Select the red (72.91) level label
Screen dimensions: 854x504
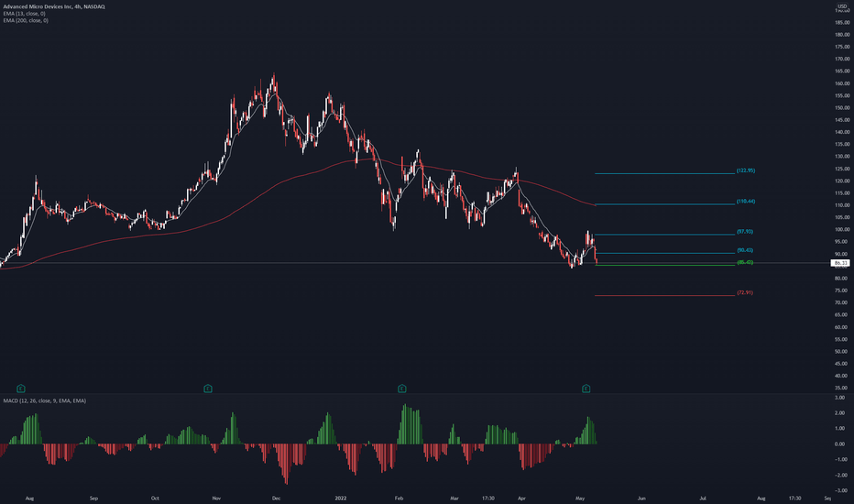pyautogui.click(x=745, y=292)
